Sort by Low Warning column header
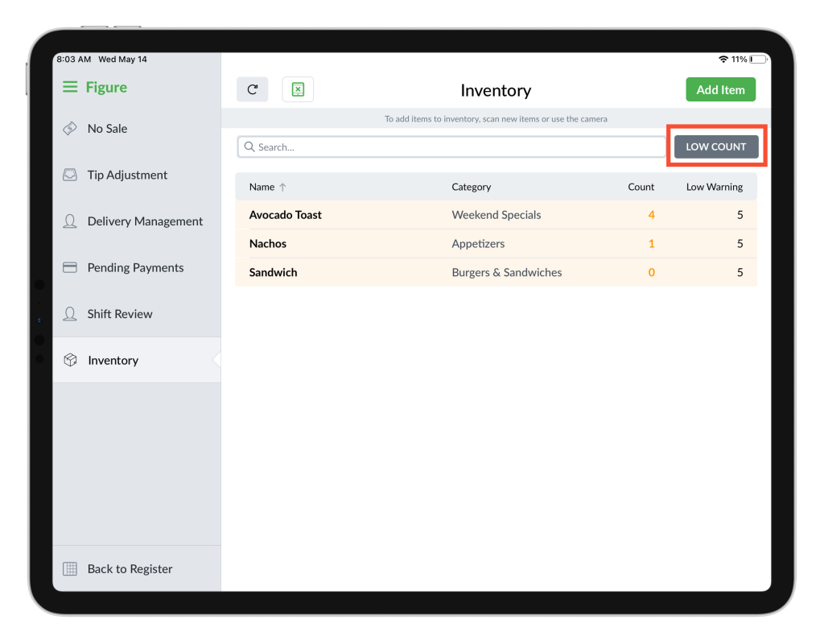Screen dimensions: 824x644 (715, 187)
